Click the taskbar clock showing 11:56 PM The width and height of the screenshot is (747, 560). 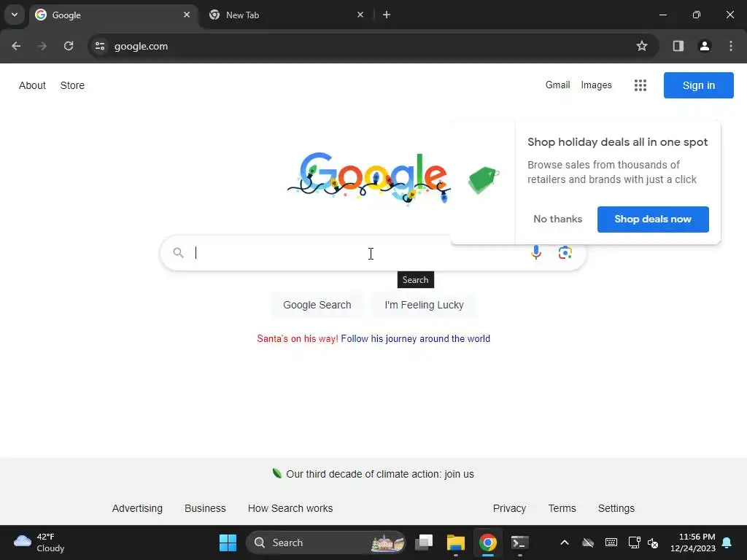click(693, 542)
